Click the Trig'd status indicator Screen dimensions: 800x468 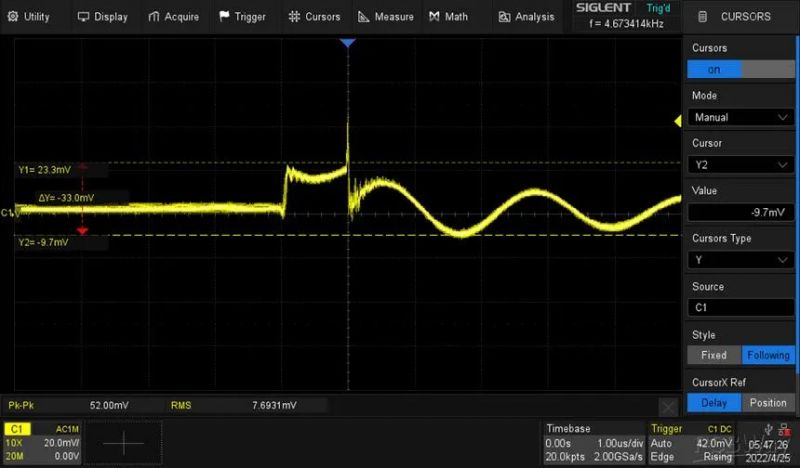coord(658,8)
